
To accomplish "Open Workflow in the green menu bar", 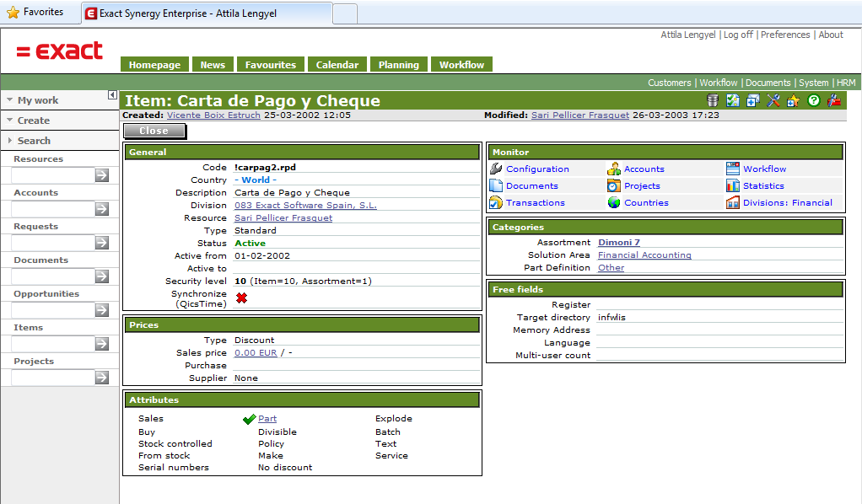I will coord(719,83).
